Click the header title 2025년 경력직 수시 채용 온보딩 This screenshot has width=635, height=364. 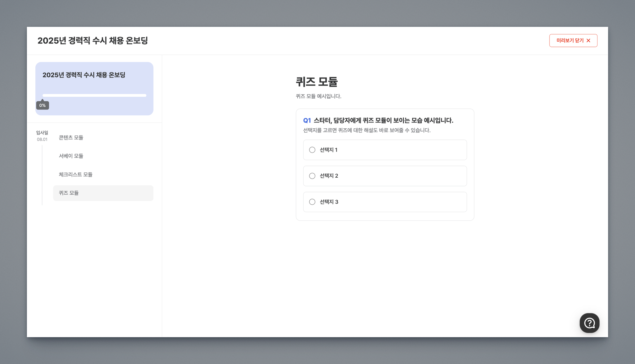click(x=93, y=41)
